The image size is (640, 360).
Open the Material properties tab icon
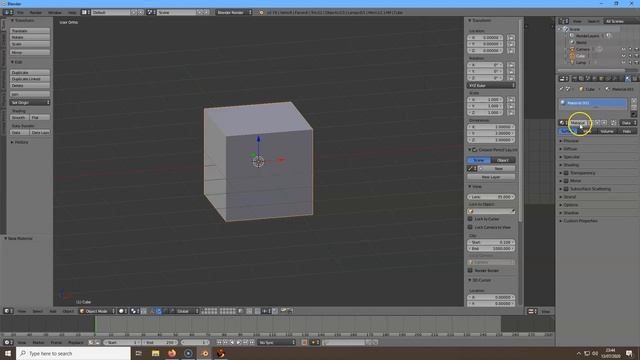(x=628, y=78)
